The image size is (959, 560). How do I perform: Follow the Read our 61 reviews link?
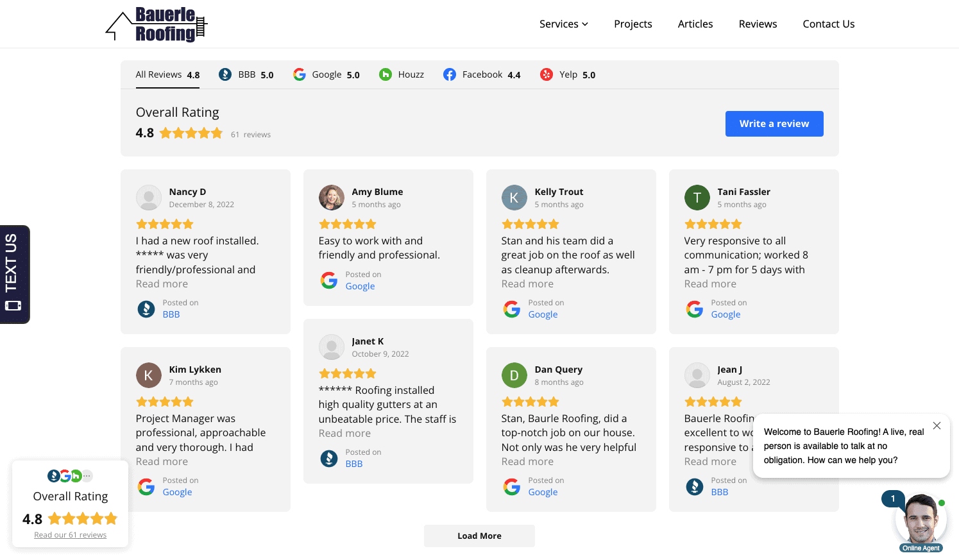point(71,535)
